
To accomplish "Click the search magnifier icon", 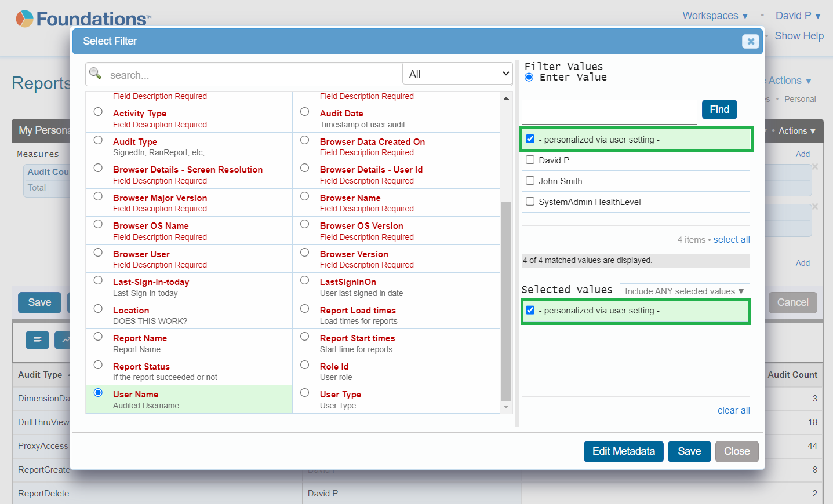I will tap(95, 74).
